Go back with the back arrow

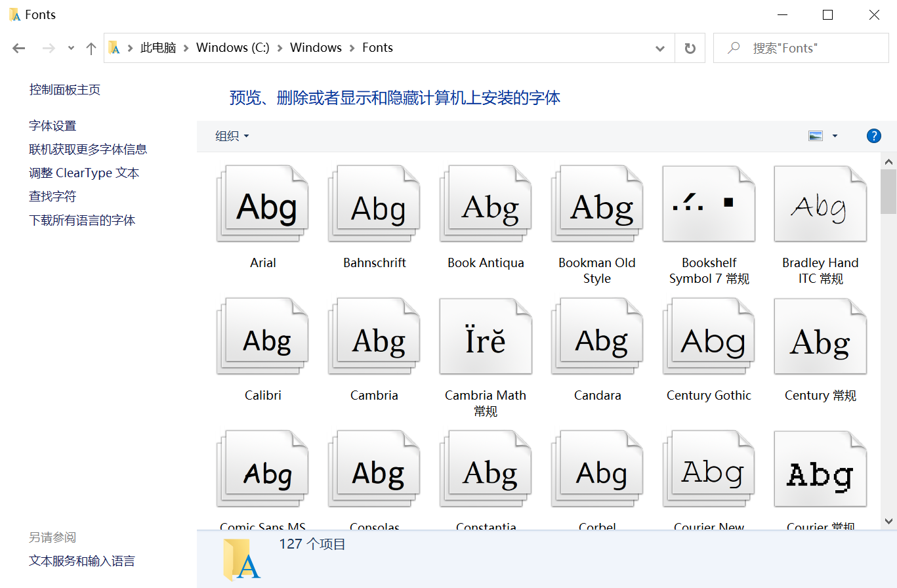[x=19, y=48]
